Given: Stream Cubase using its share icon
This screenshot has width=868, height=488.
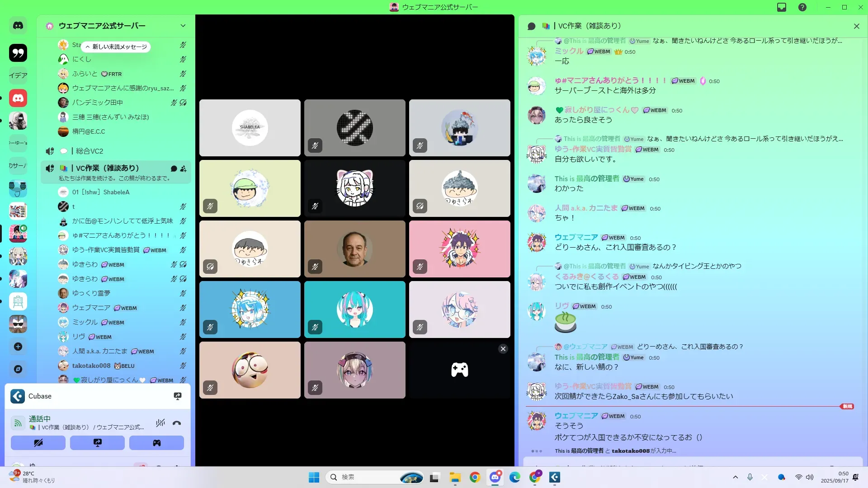Looking at the screenshot, I should [x=178, y=396].
